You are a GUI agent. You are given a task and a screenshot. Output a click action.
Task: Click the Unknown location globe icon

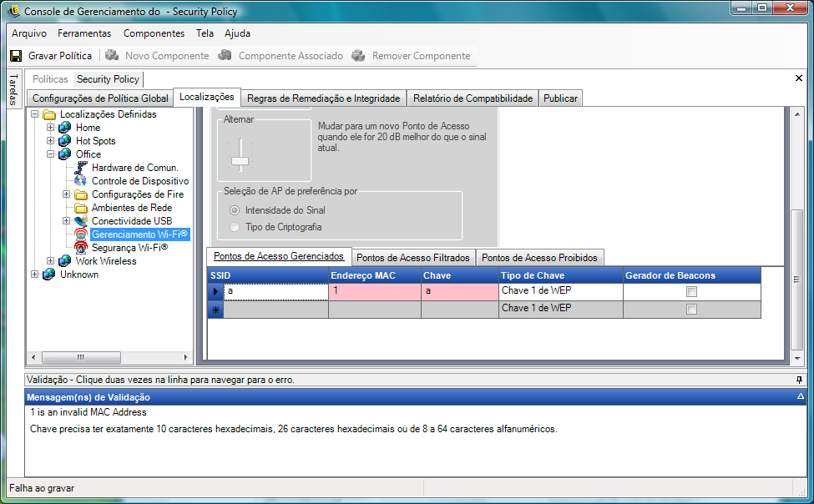tap(48, 275)
